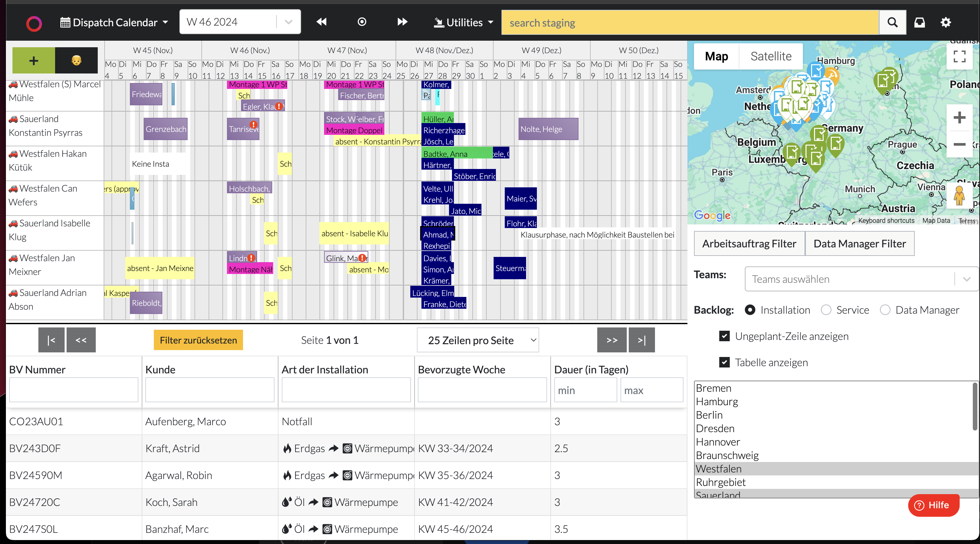Click the green map marker near Prague

click(x=835, y=145)
